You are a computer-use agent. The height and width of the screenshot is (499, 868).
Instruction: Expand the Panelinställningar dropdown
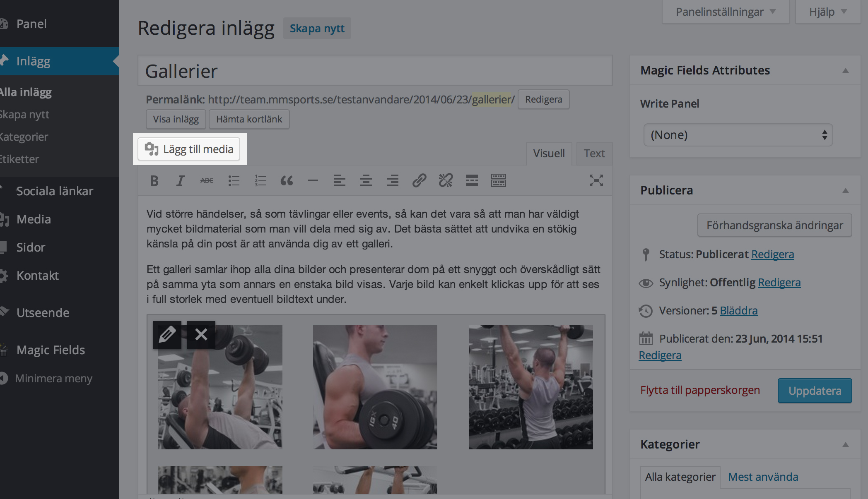[726, 12]
